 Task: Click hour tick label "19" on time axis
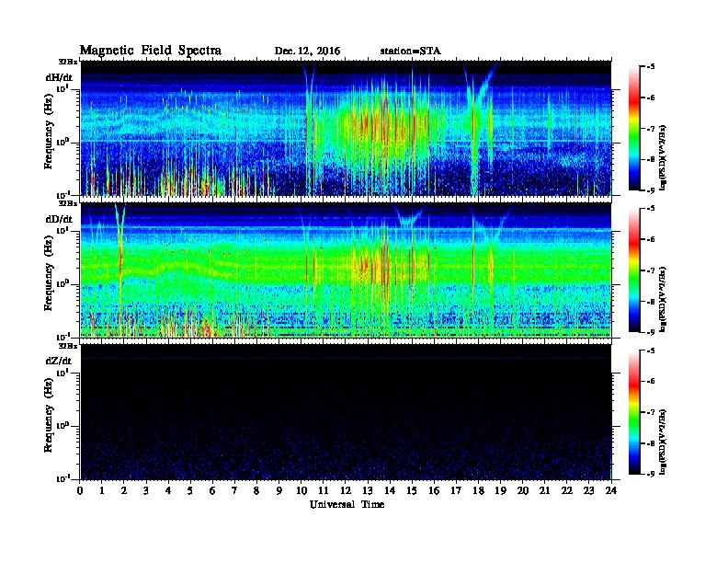(500, 490)
